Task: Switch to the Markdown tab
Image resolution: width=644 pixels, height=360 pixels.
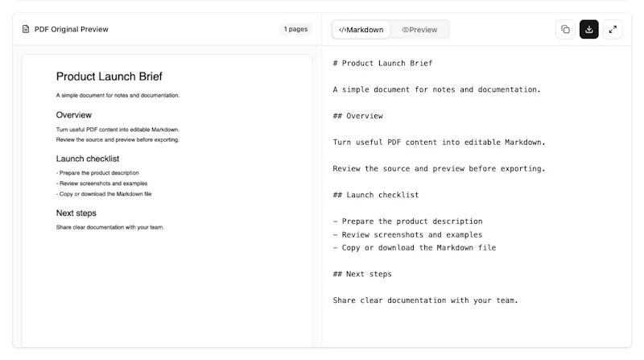Action: point(361,30)
